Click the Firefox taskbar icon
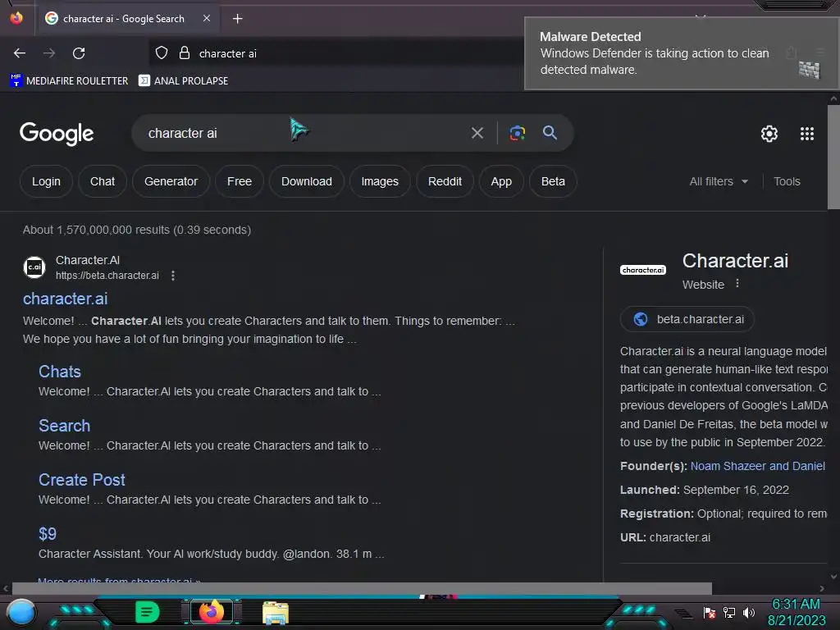Viewport: 840px width, 630px height. [x=212, y=612]
